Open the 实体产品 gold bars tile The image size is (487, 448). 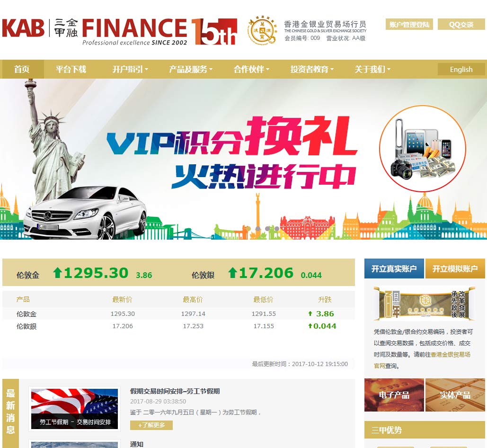click(455, 395)
